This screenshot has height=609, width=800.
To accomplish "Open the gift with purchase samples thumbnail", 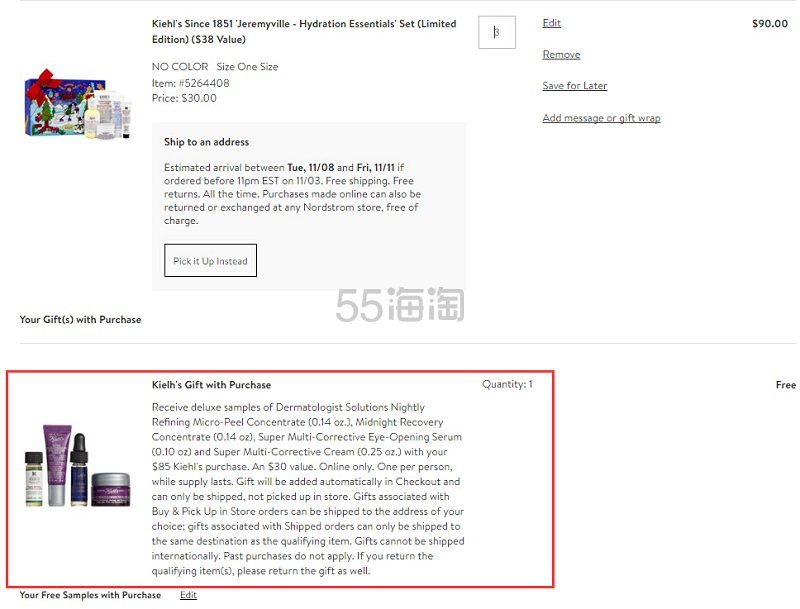I will coord(78,466).
